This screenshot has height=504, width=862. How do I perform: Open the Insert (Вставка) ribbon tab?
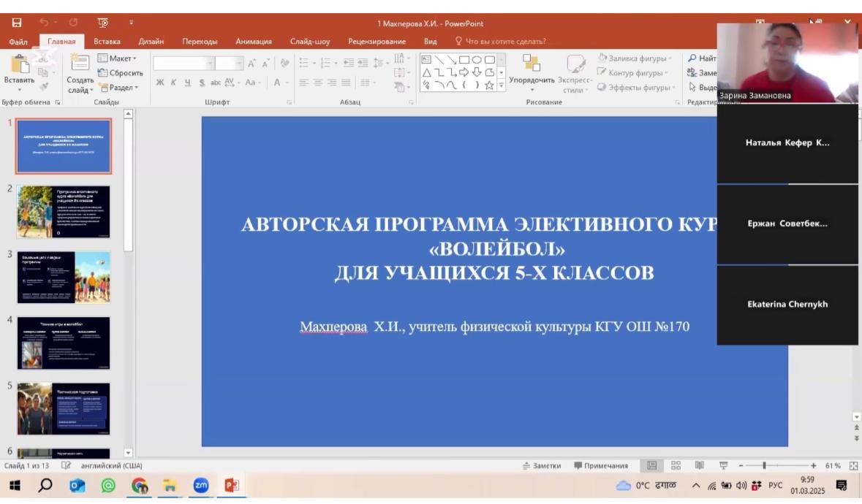click(x=107, y=42)
